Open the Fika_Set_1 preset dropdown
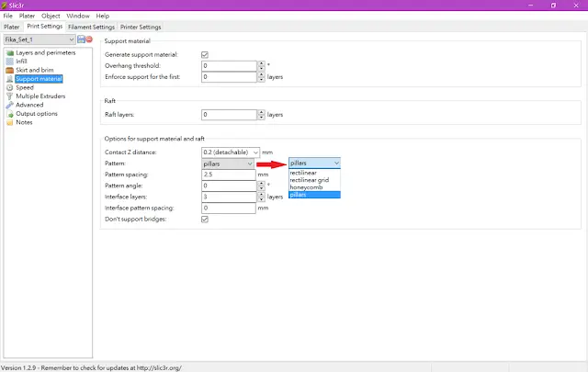This screenshot has width=588, height=372. 40,39
